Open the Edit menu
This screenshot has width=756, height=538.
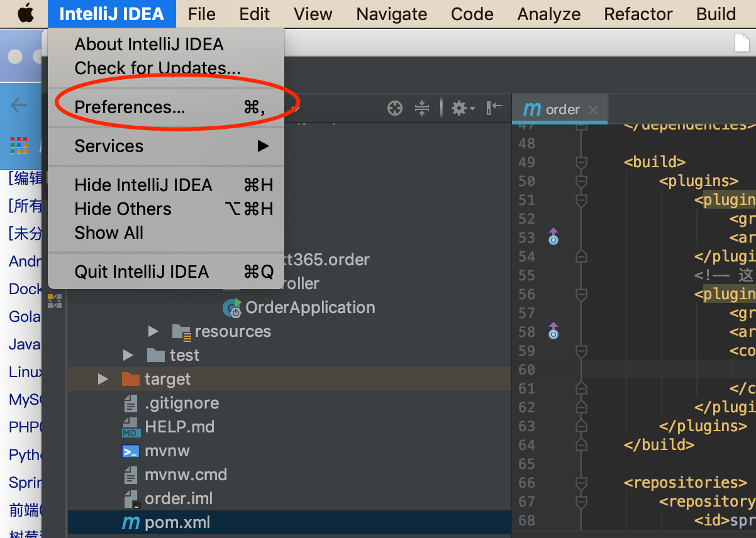255,14
